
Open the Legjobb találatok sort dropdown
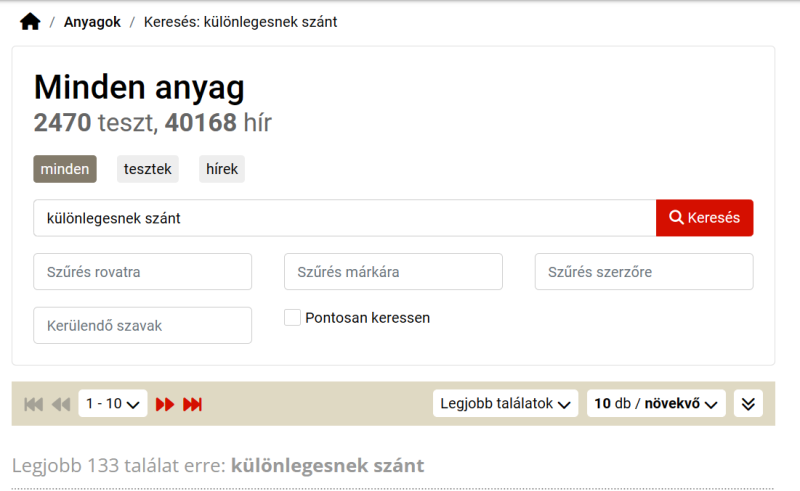[x=505, y=404]
